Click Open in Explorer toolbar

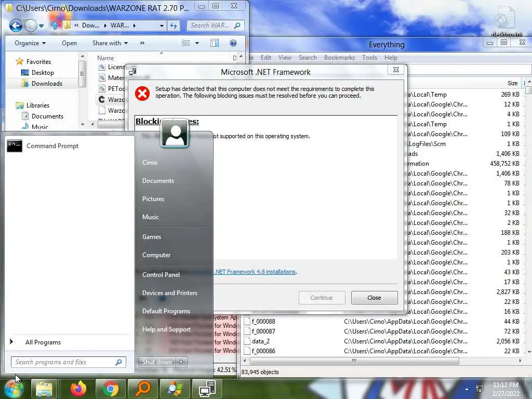[69, 43]
